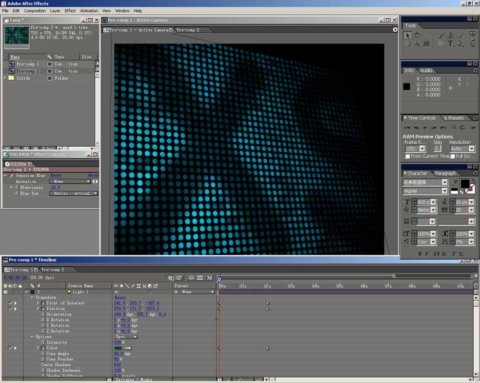Click the About link in Effect Controls
Screen dimensions: 480x383
93,175
